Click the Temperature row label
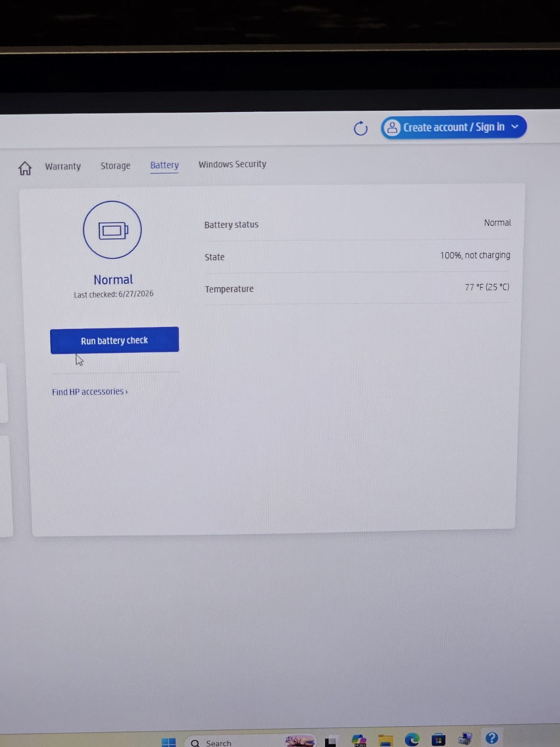560x747 pixels. click(229, 289)
